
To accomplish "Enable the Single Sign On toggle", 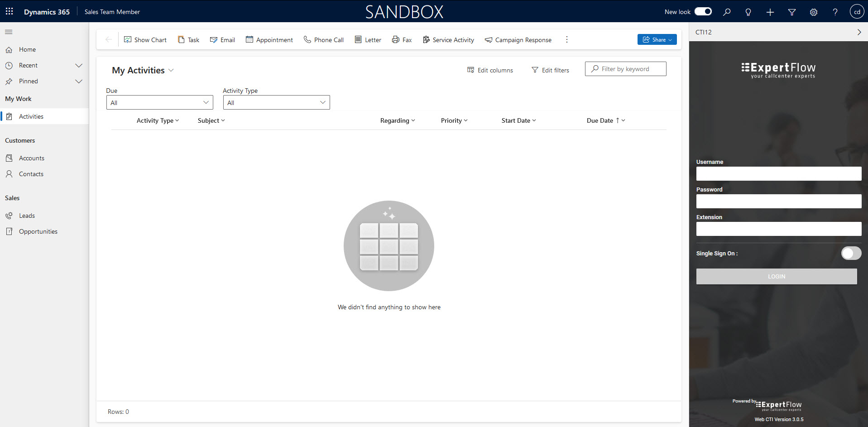I will coord(851,254).
